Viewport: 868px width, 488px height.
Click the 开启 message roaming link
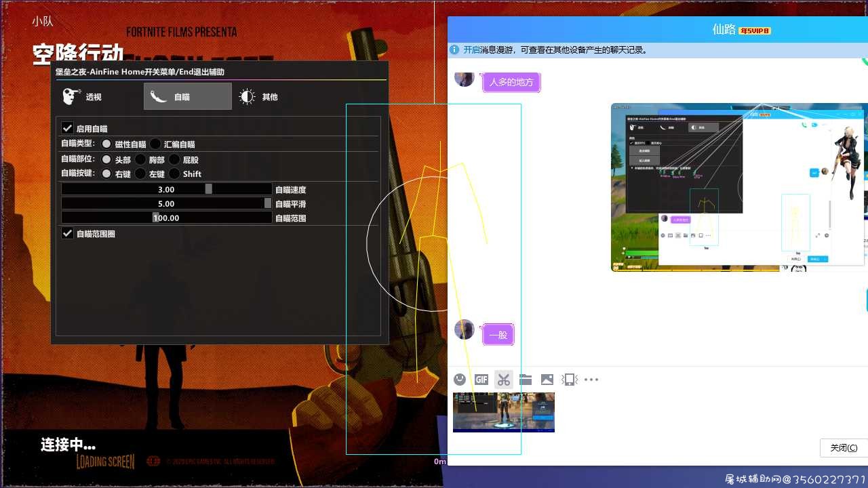click(x=471, y=50)
